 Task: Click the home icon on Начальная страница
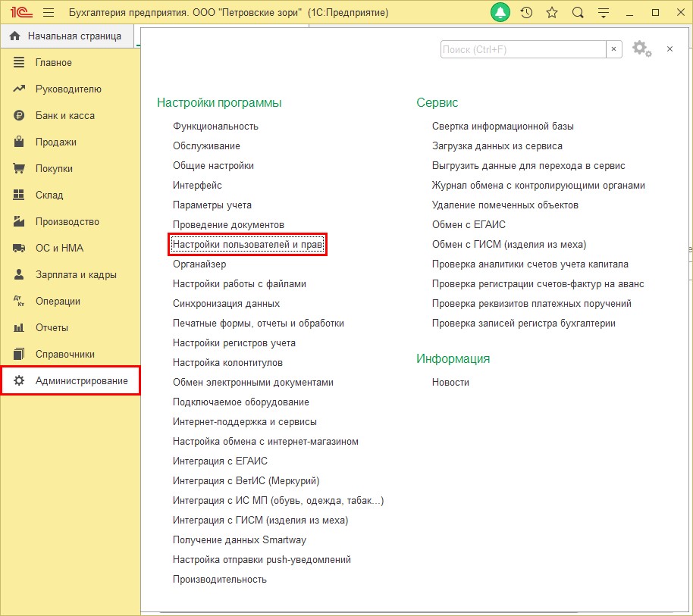tap(15, 36)
